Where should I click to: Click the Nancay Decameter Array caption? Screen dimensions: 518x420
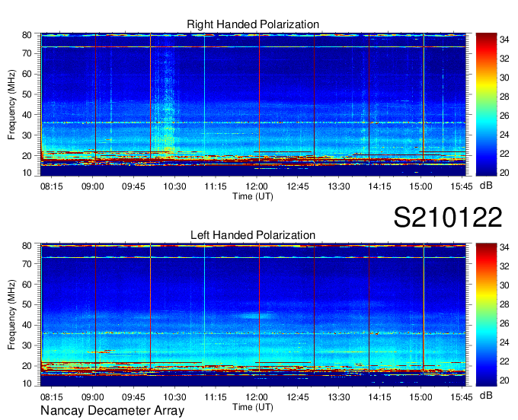coord(112,411)
